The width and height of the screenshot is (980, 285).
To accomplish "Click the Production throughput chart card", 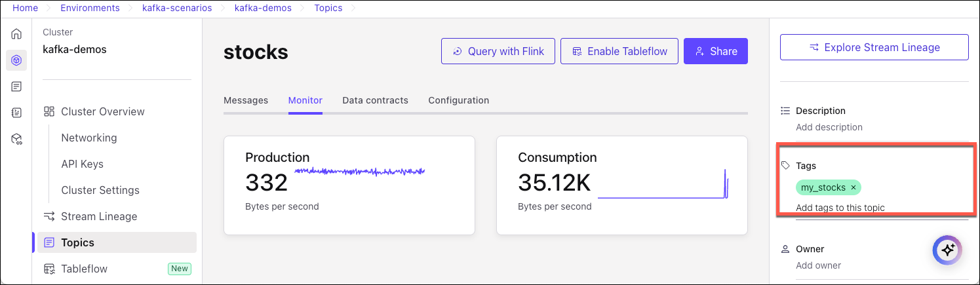I will [x=349, y=185].
